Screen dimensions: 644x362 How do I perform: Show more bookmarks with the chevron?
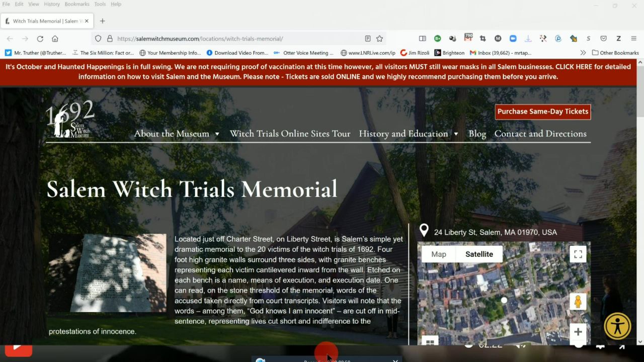583,53
